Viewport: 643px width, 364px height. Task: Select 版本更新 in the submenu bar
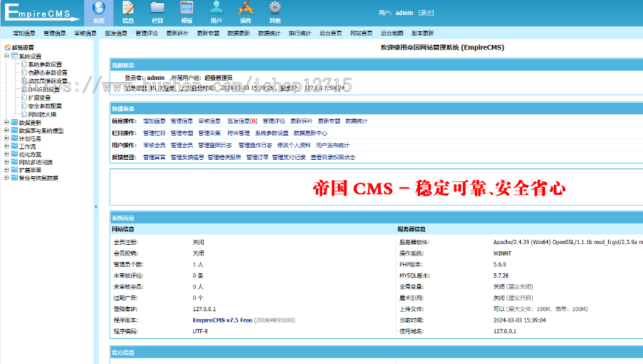pyautogui.click(x=422, y=33)
